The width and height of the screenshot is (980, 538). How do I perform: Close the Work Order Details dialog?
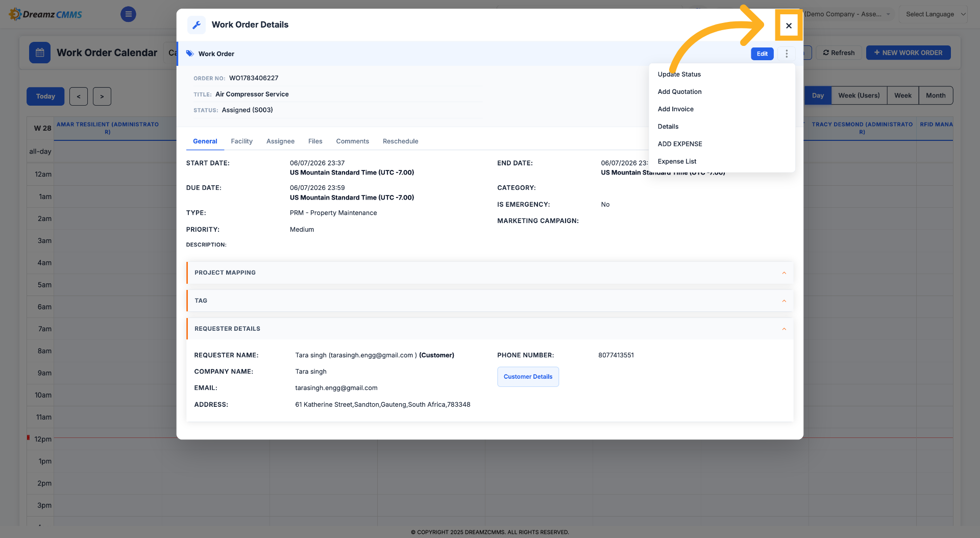[789, 26]
